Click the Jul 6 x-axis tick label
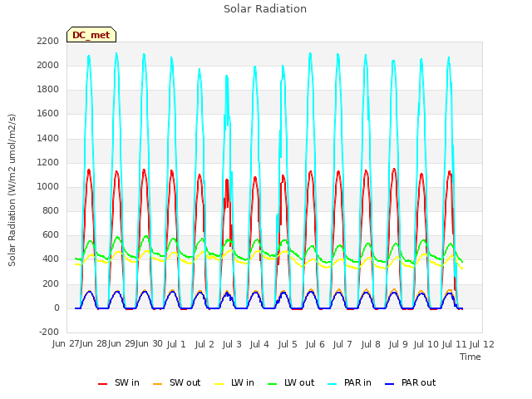The width and height of the screenshot is (532, 399). [315, 344]
